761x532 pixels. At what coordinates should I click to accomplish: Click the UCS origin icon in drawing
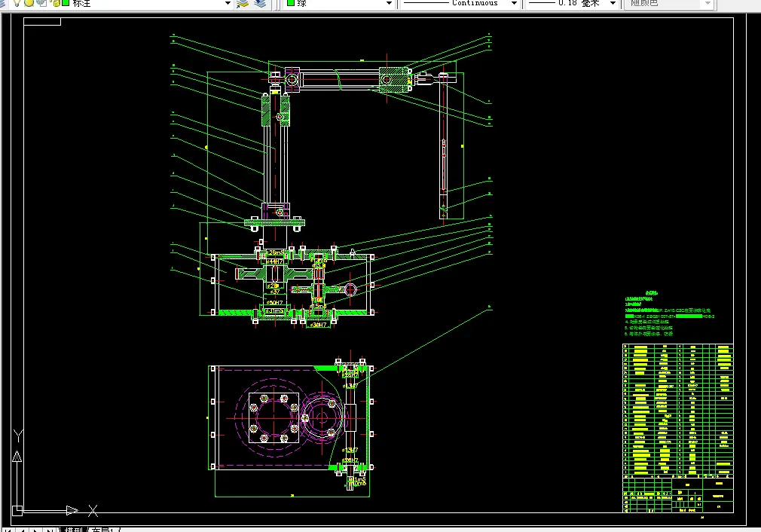pos(17,511)
